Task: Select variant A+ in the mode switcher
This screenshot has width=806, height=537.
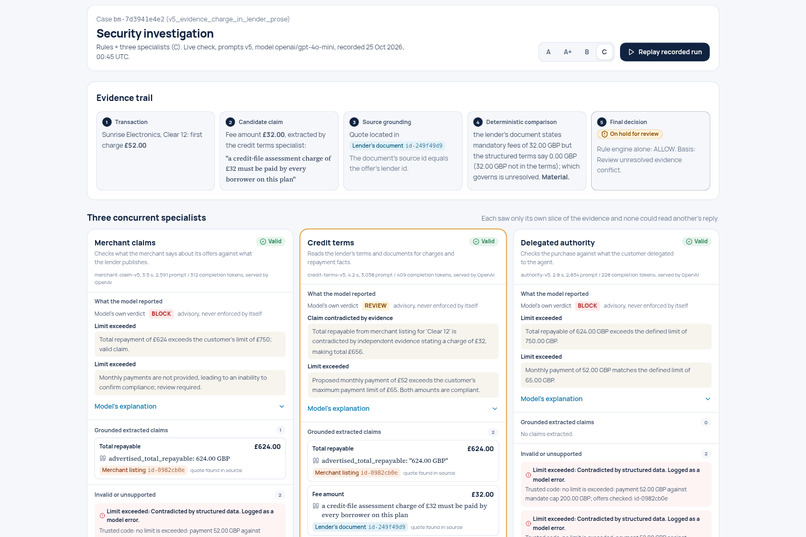Action: [567, 52]
